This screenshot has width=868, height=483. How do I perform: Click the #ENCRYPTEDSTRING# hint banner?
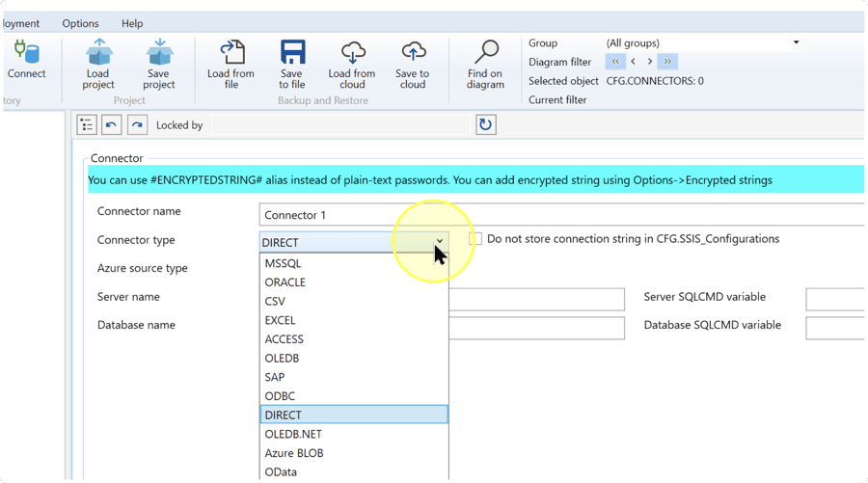tap(475, 180)
